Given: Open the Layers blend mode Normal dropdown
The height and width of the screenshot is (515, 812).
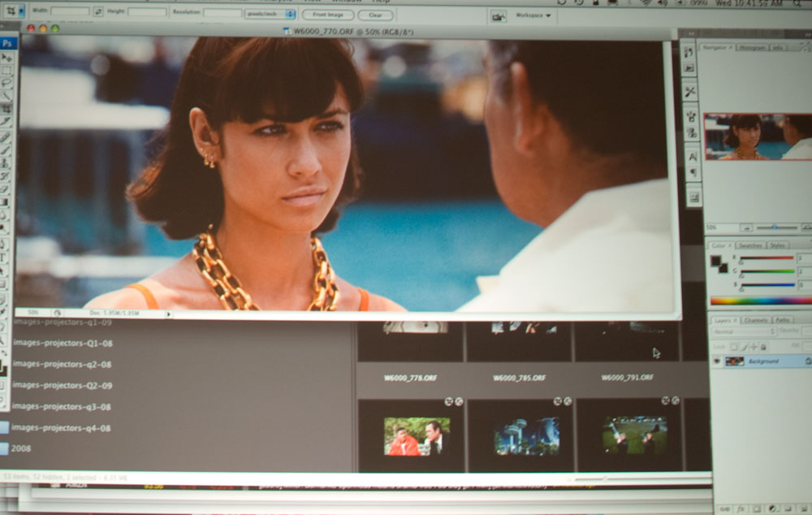Looking at the screenshot, I should click(744, 331).
